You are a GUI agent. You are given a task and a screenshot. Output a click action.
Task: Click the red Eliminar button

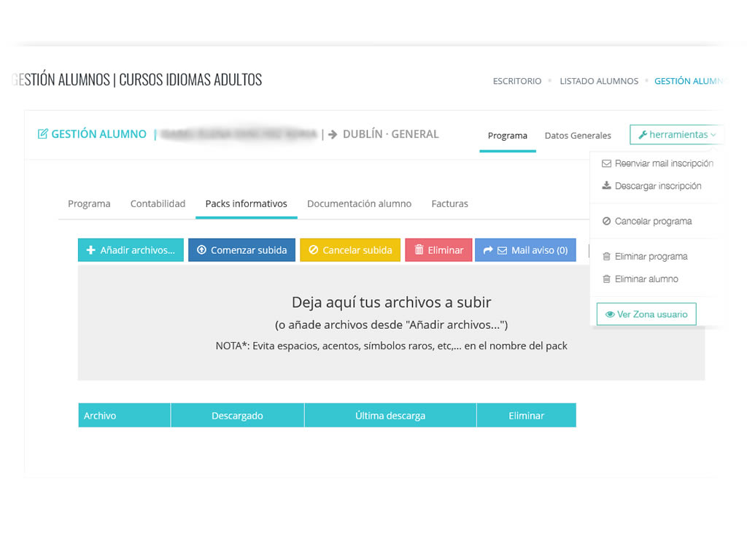438,250
